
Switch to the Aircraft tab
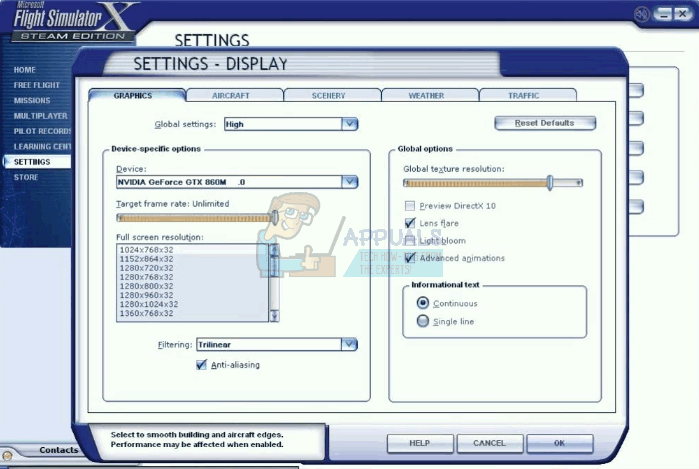pyautogui.click(x=234, y=95)
